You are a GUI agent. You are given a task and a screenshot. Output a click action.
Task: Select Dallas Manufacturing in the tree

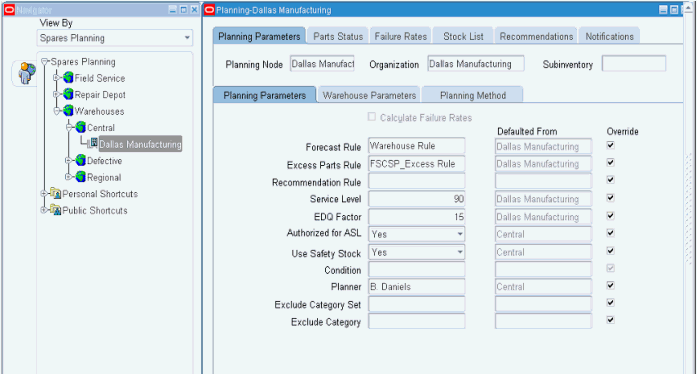[140, 144]
